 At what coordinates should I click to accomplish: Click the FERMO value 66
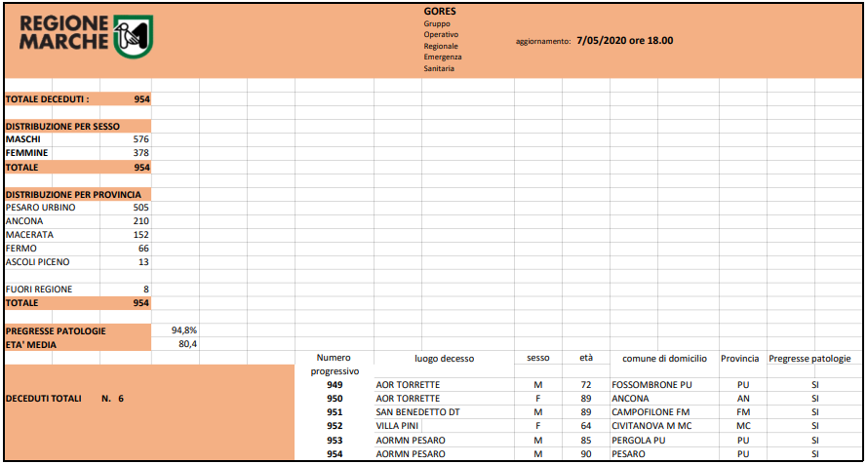[x=144, y=249]
